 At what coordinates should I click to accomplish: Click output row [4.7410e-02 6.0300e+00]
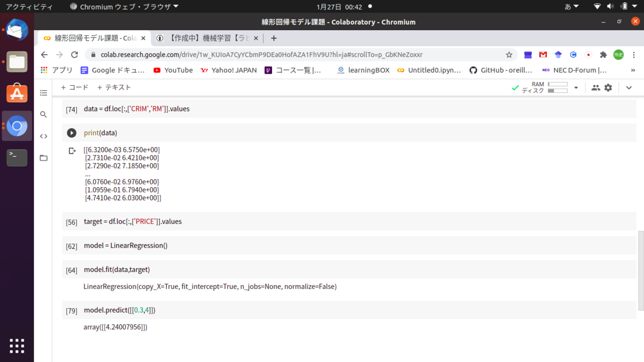point(123,198)
